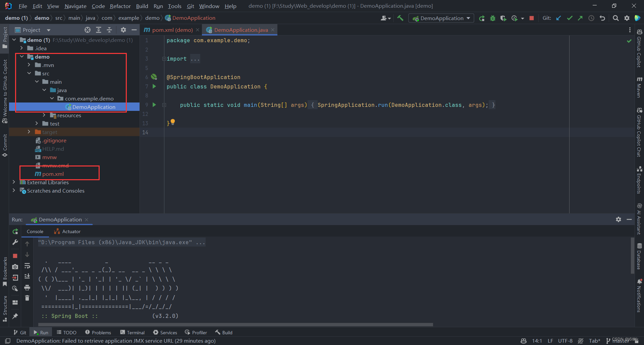Commit changes using the green Git checkmark

570,18
